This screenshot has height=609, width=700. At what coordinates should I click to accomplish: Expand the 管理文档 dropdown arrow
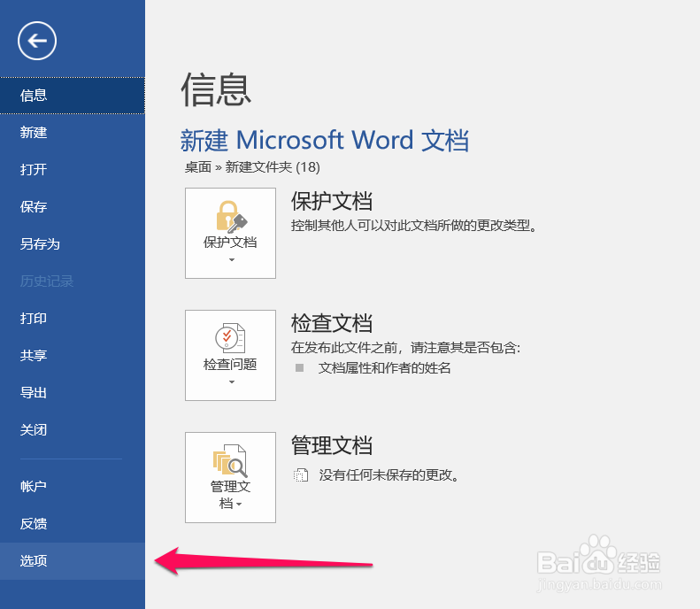[239, 504]
